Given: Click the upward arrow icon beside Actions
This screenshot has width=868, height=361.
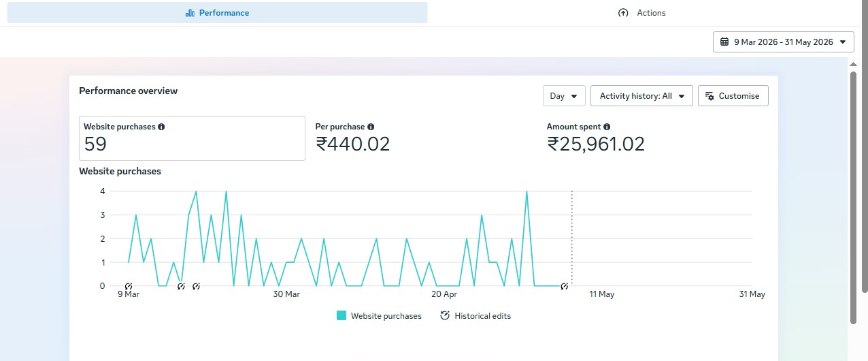Looking at the screenshot, I should [x=623, y=13].
